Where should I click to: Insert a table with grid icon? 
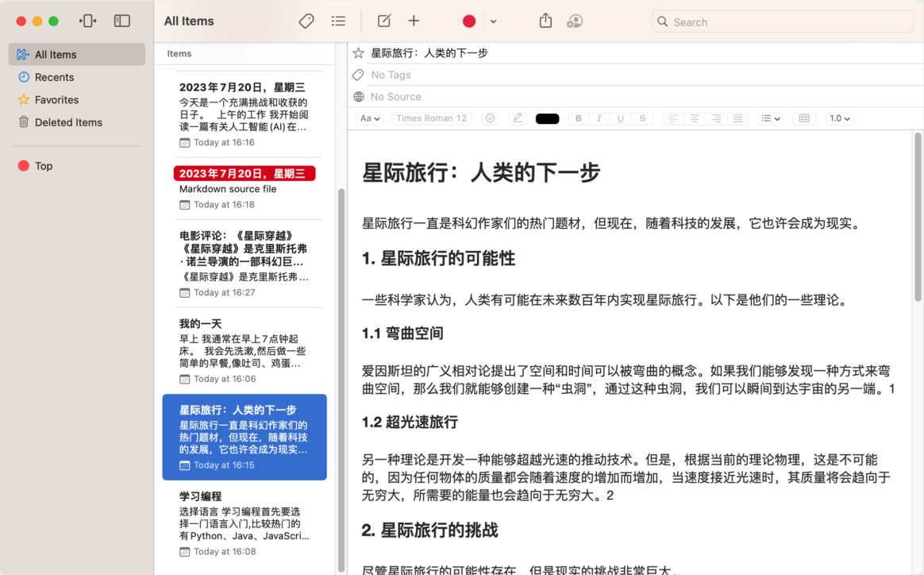[804, 118]
